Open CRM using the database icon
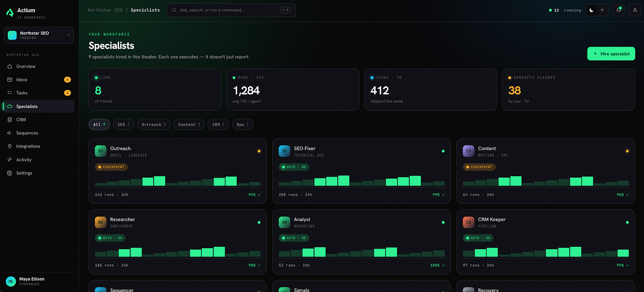 click(10, 120)
